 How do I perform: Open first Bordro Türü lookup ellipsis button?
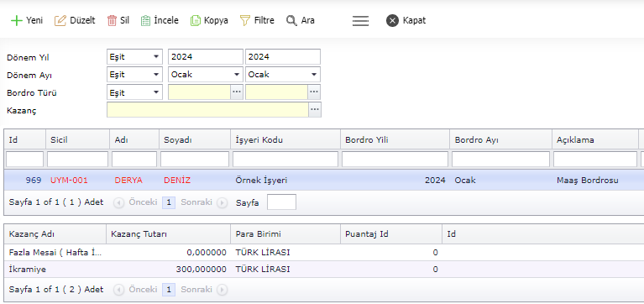click(237, 92)
